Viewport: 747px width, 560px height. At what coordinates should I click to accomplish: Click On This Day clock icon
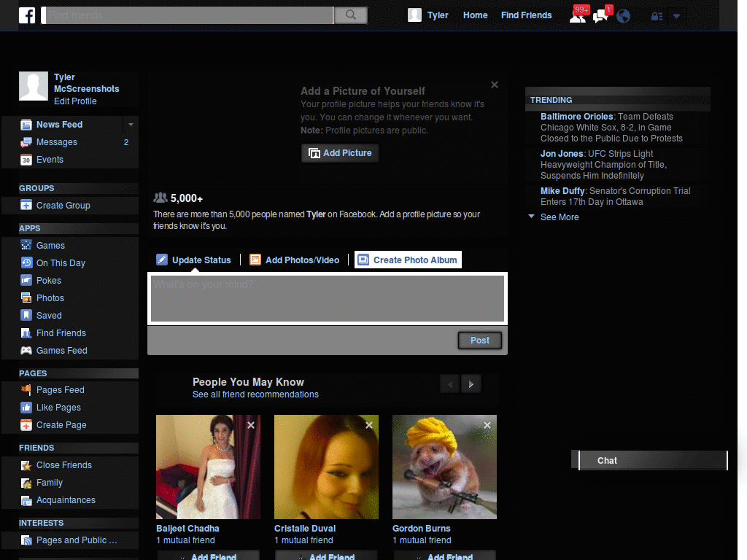point(26,262)
